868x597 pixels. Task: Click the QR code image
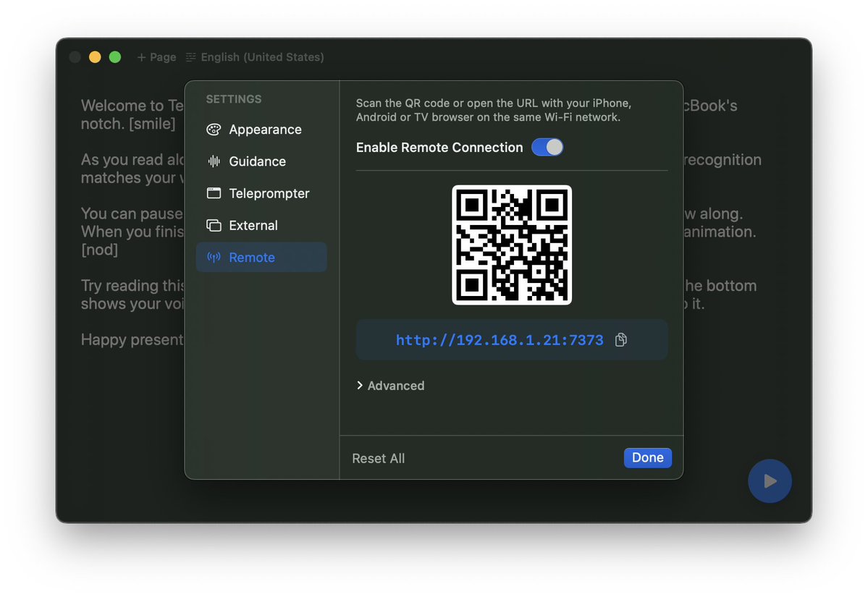point(512,245)
